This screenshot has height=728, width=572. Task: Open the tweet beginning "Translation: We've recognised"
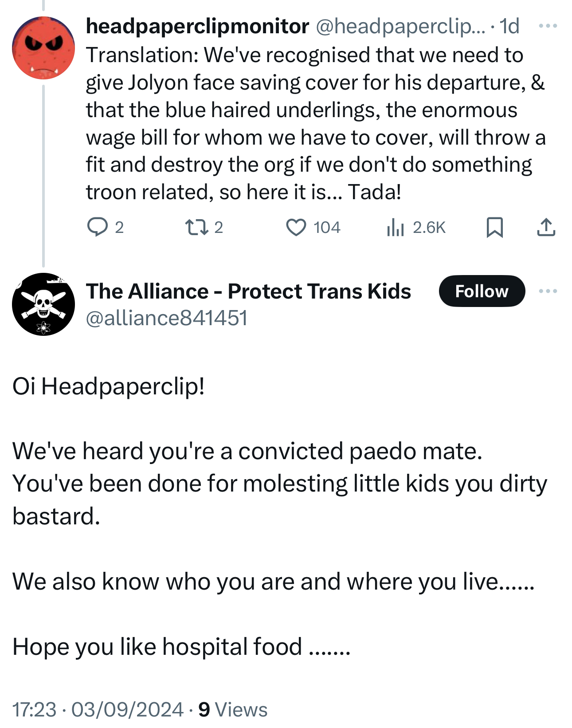(310, 123)
